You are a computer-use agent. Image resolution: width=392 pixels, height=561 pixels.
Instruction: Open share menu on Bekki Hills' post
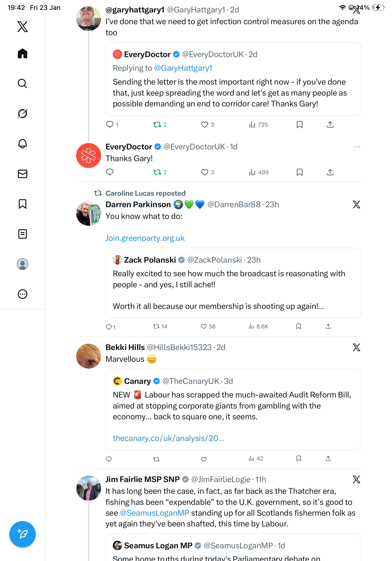coord(328,458)
